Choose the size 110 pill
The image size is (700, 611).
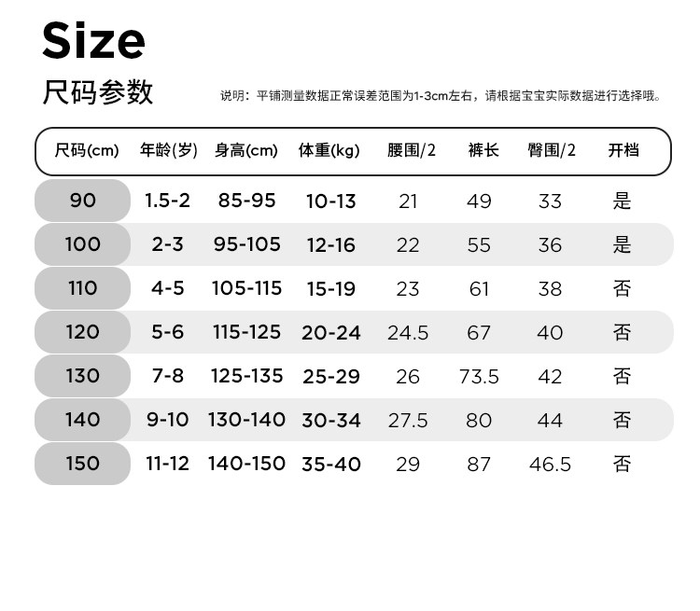82,288
